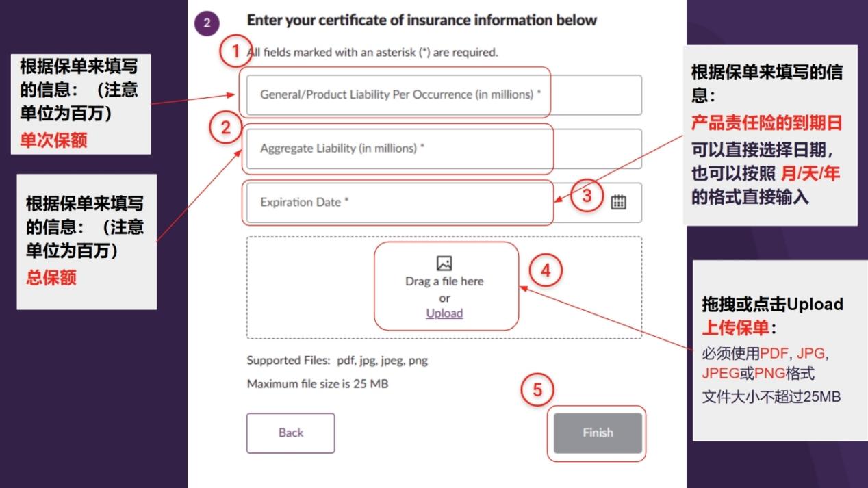This screenshot has height=488, width=868.
Task: Click the image icon in upload area
Action: tap(444, 263)
